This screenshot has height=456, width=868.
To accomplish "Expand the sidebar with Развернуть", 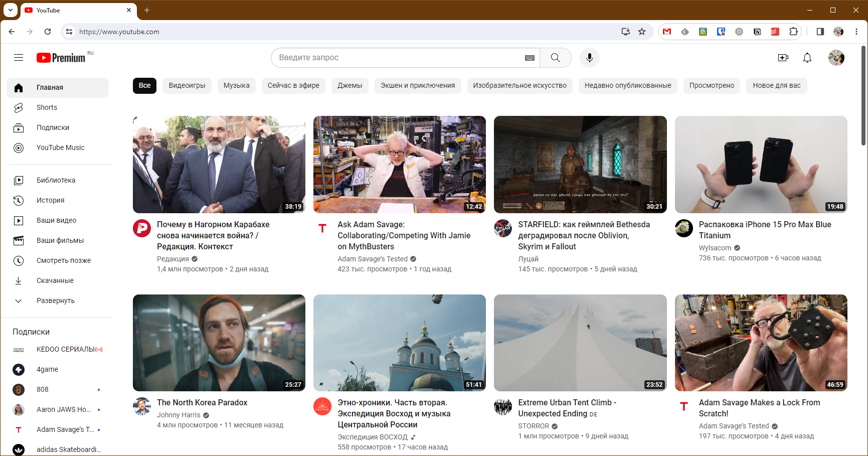I will point(58,300).
